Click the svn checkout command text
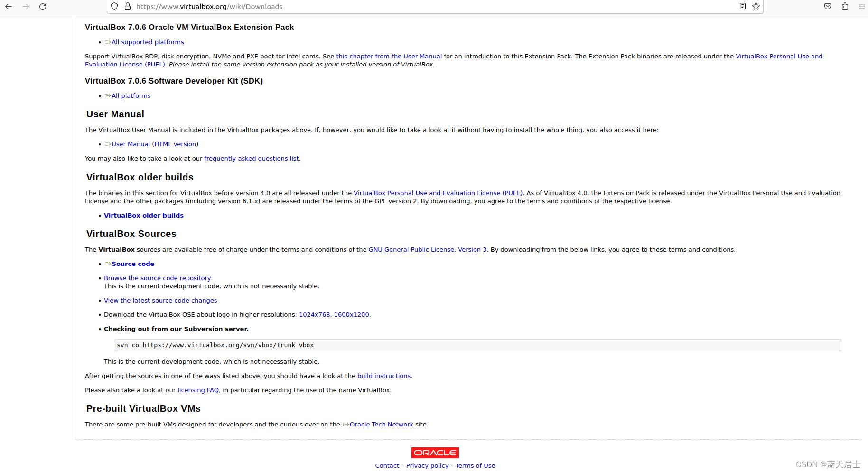Viewport: 868px width, 473px height. coord(215,345)
